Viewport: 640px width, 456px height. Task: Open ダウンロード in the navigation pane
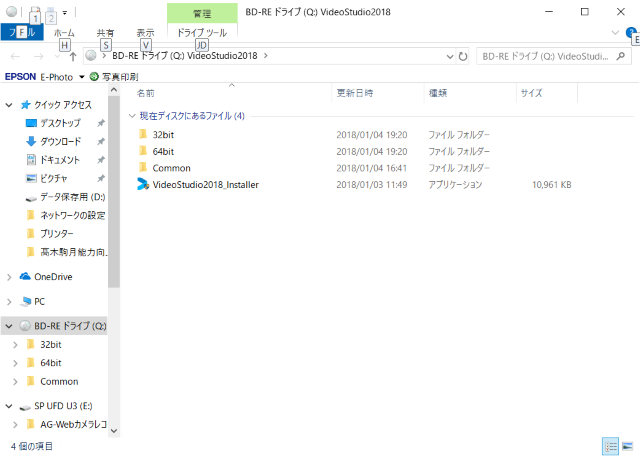[60, 142]
